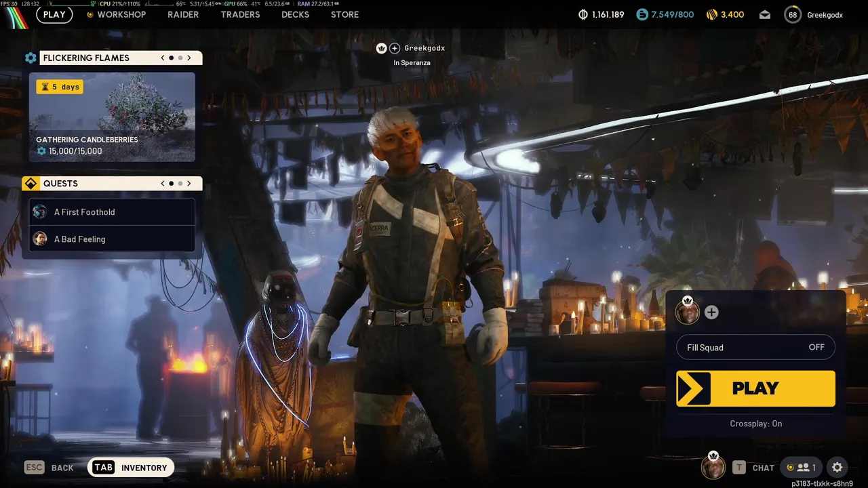
Task: Click the plus icon beside Greekgodx nameplate
Action: point(395,49)
